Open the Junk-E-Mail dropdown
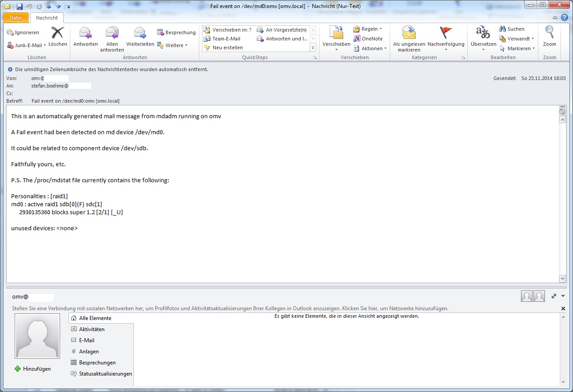This screenshot has height=392, width=573. click(27, 45)
